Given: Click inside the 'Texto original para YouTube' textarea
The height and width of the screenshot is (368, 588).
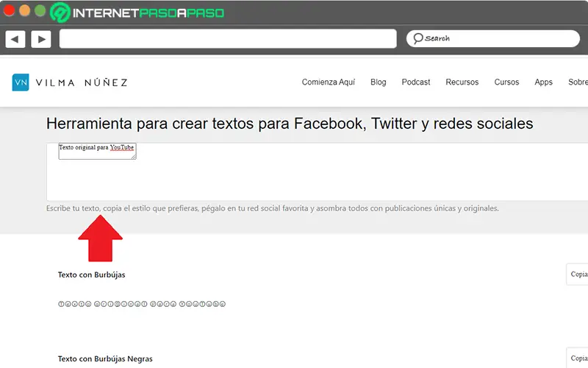Looking at the screenshot, I should [97, 151].
